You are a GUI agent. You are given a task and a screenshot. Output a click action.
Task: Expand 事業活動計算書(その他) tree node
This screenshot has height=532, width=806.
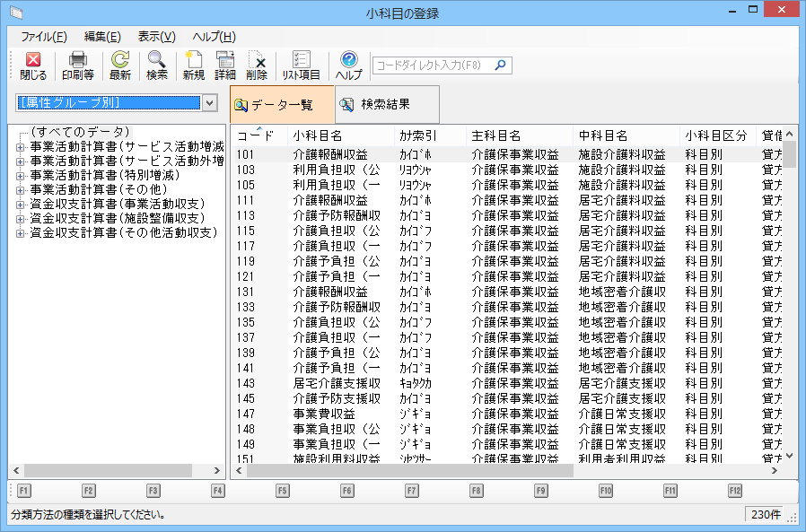(x=19, y=190)
